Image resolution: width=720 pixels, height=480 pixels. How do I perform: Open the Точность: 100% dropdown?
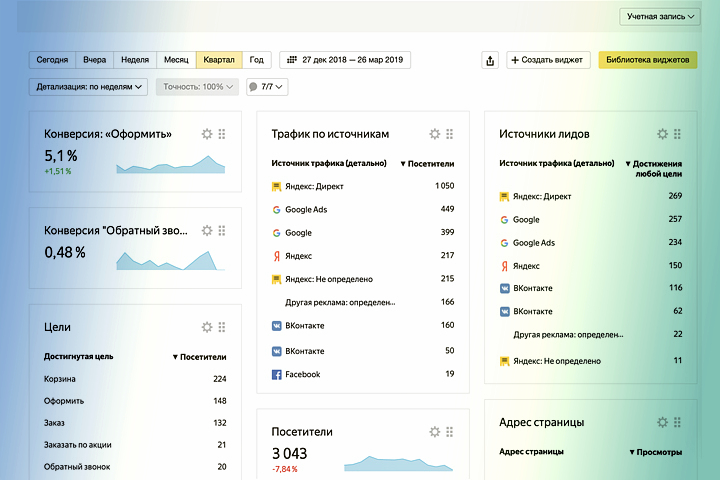tap(197, 87)
